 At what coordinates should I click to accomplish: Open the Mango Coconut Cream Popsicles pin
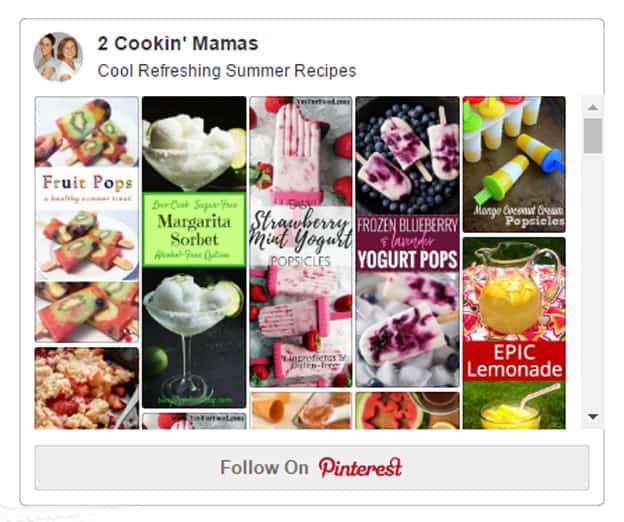514,164
